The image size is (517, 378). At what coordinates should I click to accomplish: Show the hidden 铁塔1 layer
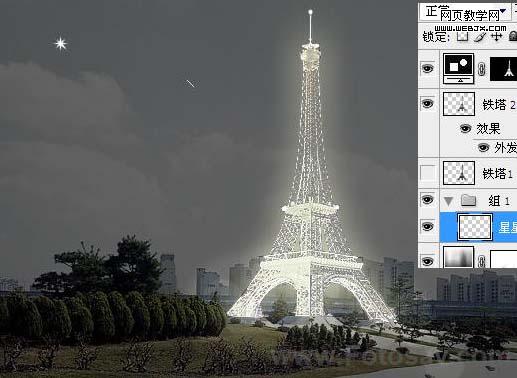coord(428,173)
